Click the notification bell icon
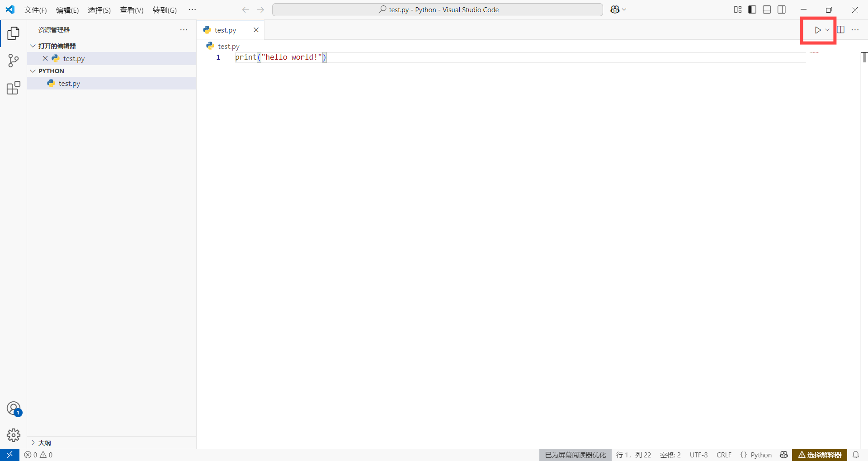Image resolution: width=868 pixels, height=461 pixels. [856, 455]
